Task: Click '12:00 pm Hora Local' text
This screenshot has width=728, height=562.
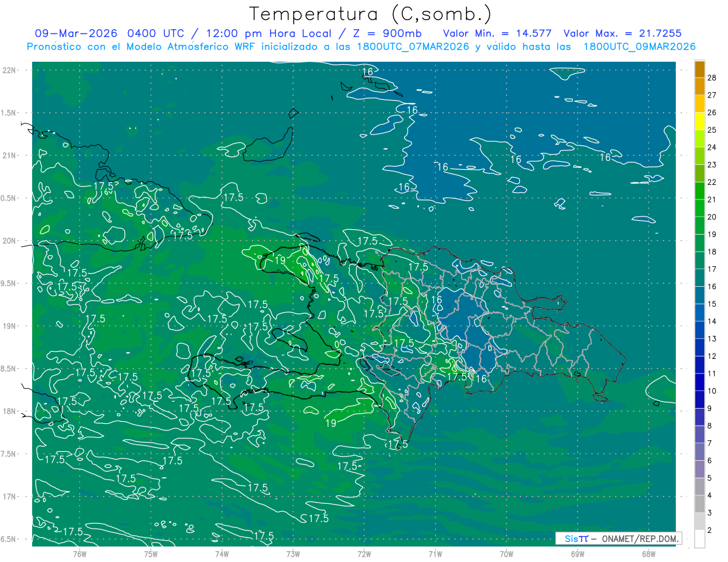Action: 268,33
